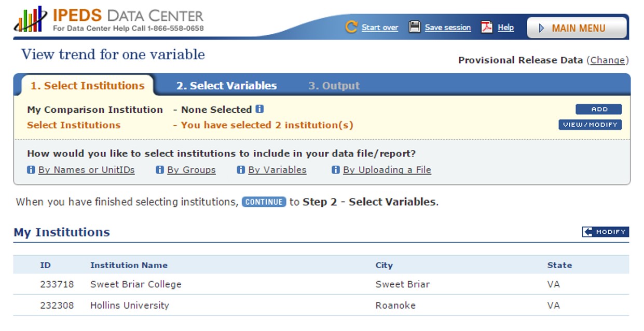Viewport: 644px width, 331px height.
Task: Click the View/Modify institutions button
Action: point(590,125)
